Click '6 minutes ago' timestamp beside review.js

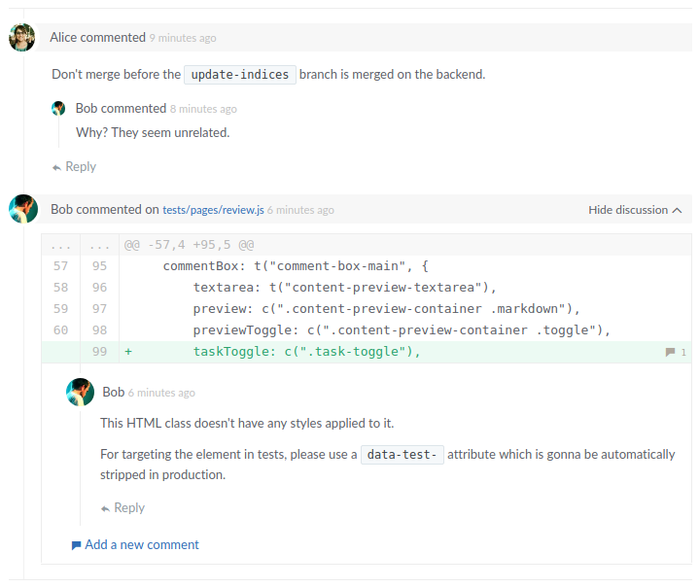300,210
